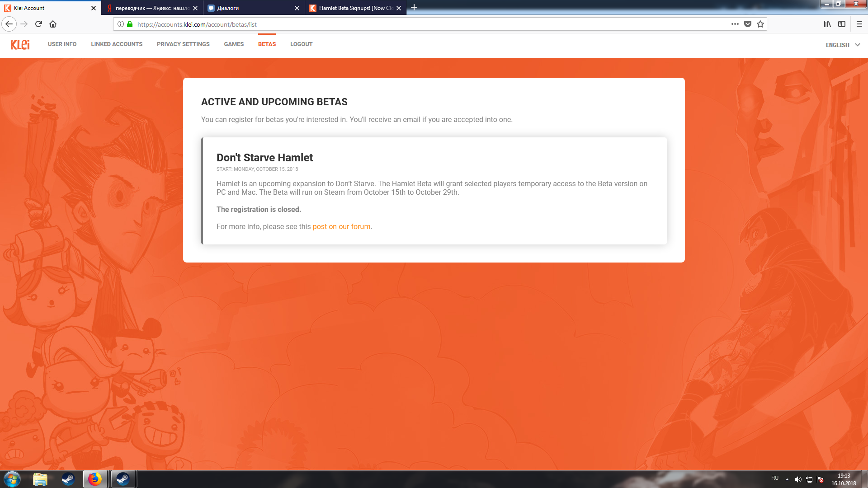This screenshot has width=868, height=488.
Task: Expand the English language dropdown
Action: pos(843,45)
